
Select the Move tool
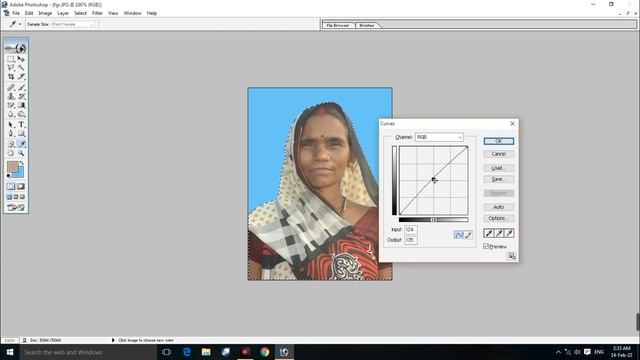point(21,59)
